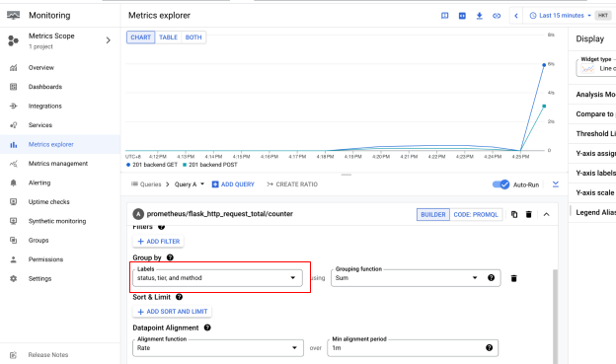
Task: Click the ADD FILTER button
Action: 158,242
